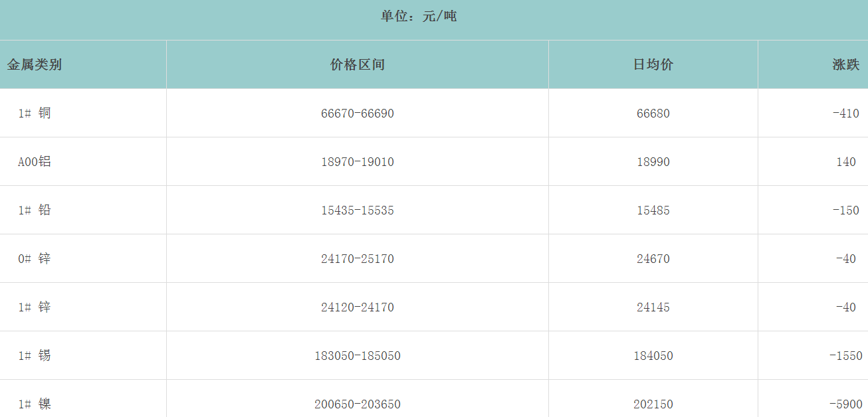868x417 pixels.
Task: Select nickel daily average 202150
Action: (x=653, y=404)
